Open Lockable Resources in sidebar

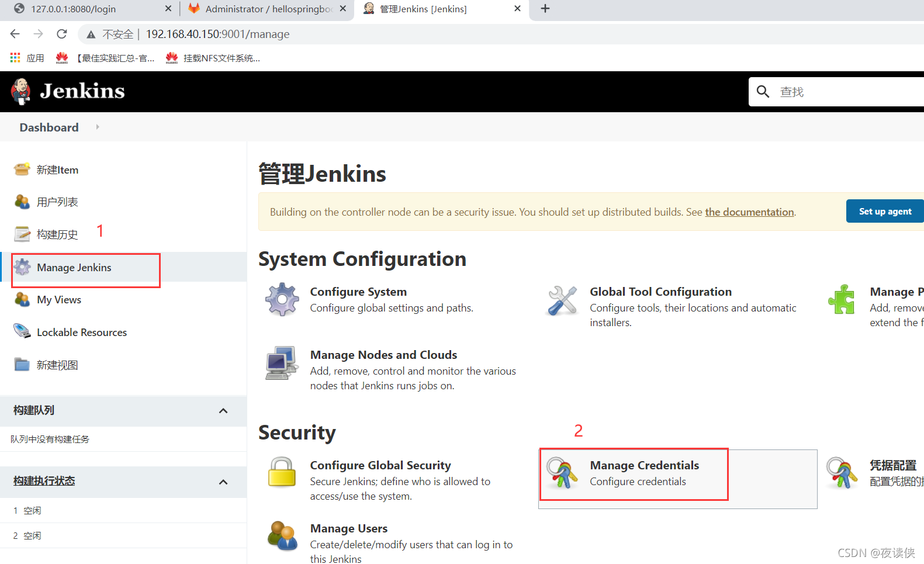(x=82, y=333)
